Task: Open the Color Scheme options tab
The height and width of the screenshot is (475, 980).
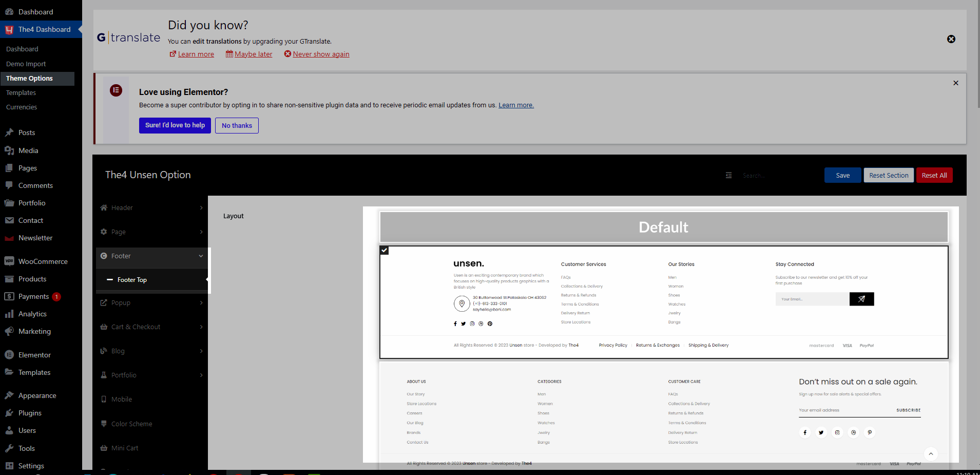Action: [x=152, y=424]
